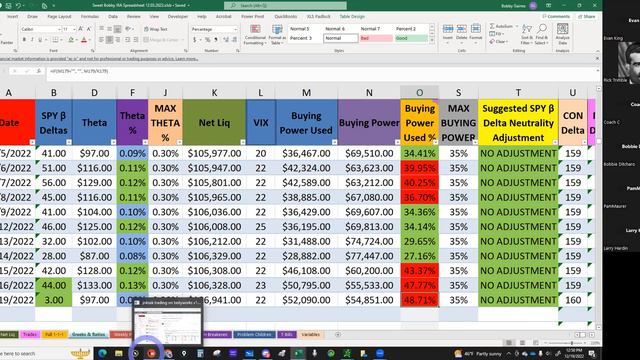Switch to Problem Children sheet tab
The height and width of the screenshot is (360, 640).
pos(254,334)
